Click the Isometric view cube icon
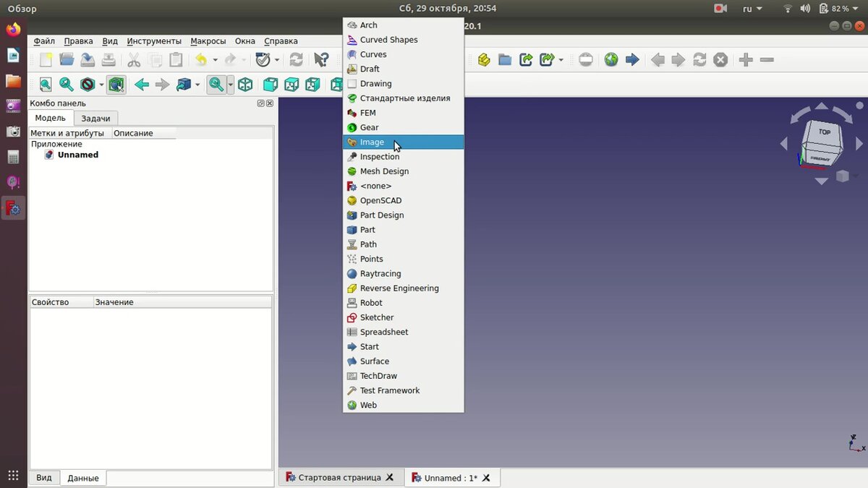Viewport: 868px width, 488px height. [245, 85]
